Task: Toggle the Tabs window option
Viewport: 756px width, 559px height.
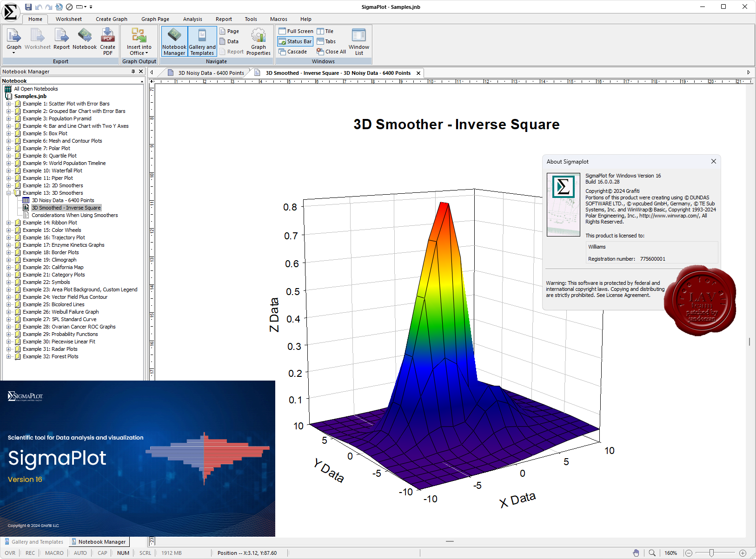Action: click(x=326, y=41)
